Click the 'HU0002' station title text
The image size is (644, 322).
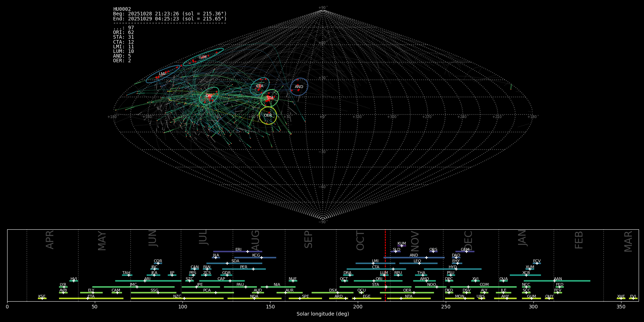(122, 9)
